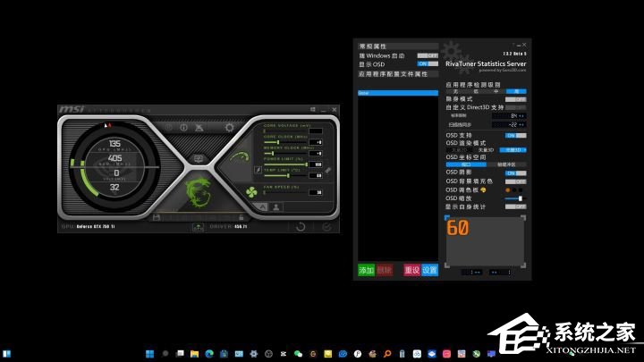Click the curve editor icon left of temp limit
The width and height of the screenshot is (644, 362).
tap(258, 170)
